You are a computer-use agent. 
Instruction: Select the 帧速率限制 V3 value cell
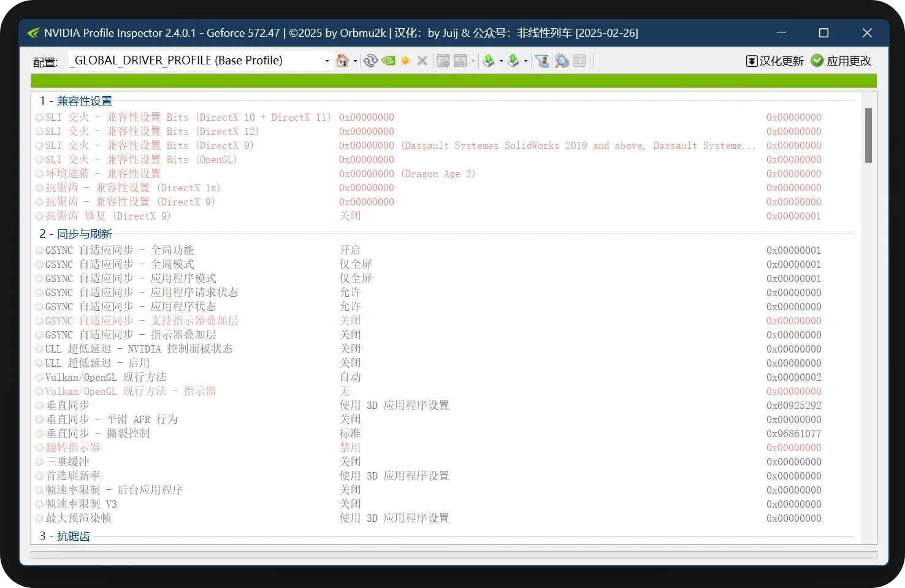[x=350, y=504]
